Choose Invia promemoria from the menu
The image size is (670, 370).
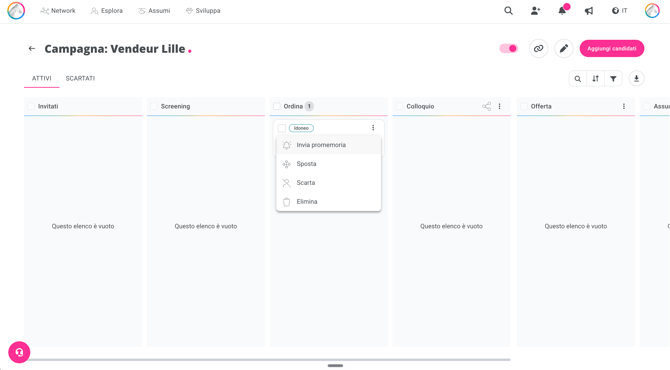329,145
